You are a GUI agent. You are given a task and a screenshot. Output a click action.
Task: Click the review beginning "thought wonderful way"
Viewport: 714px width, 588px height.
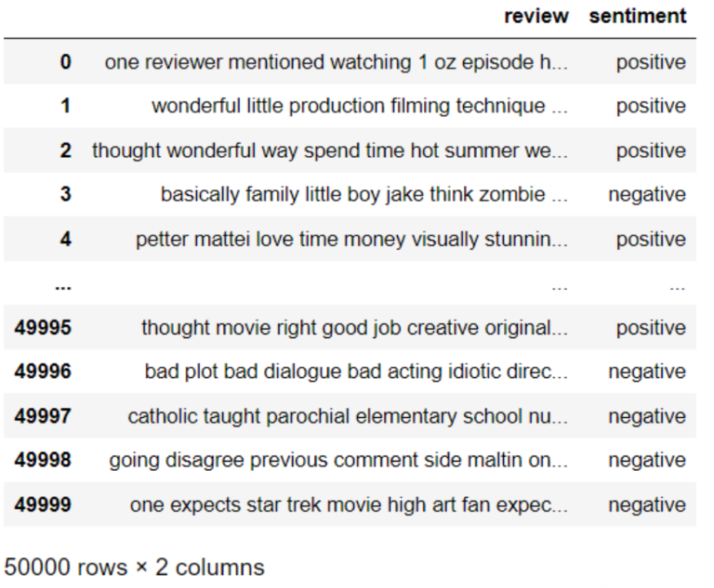pyautogui.click(x=329, y=150)
